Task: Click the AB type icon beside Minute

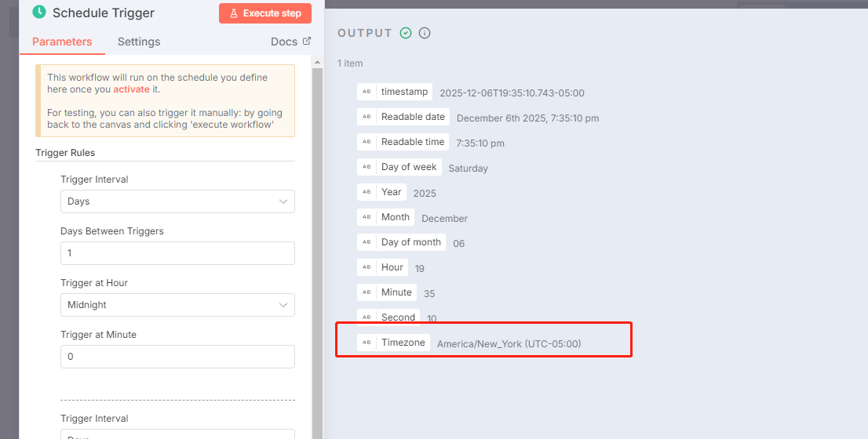Action: click(x=367, y=292)
